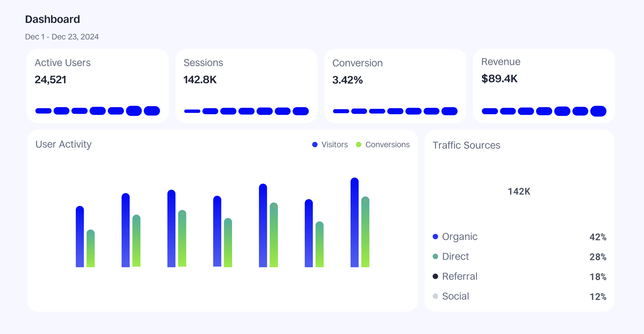This screenshot has width=644, height=334.
Task: Click the User Activity chart title
Action: 63,144
